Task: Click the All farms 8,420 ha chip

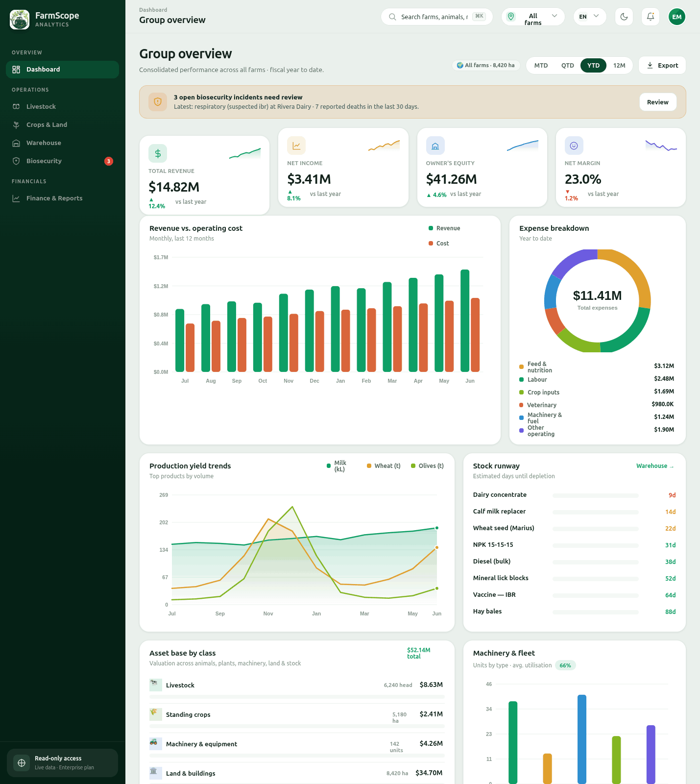Action: (486, 65)
